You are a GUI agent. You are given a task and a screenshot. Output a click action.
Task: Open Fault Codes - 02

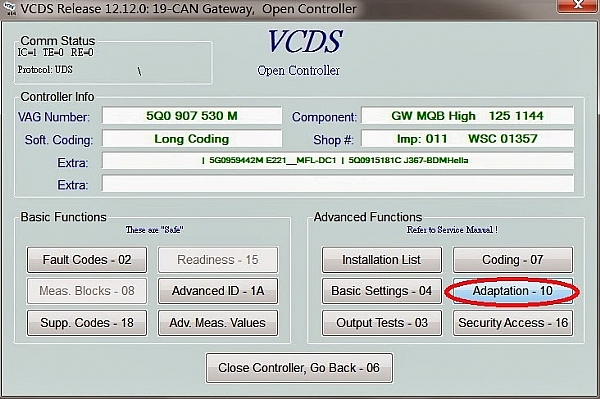coord(87,260)
